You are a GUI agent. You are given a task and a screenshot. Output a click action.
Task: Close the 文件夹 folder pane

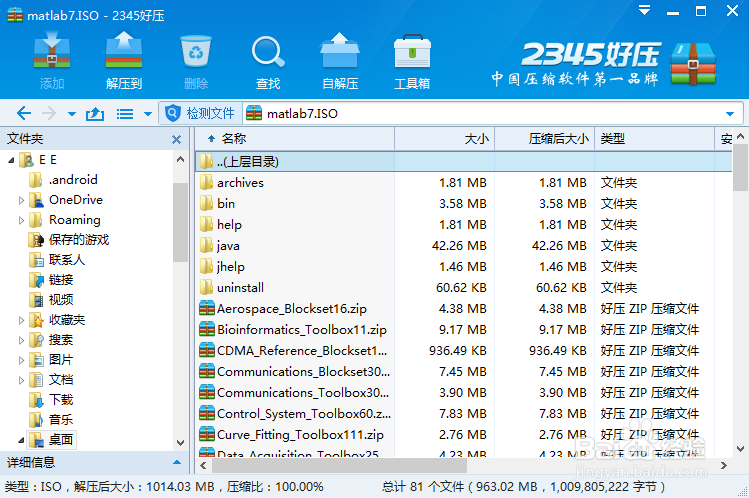pyautogui.click(x=176, y=139)
